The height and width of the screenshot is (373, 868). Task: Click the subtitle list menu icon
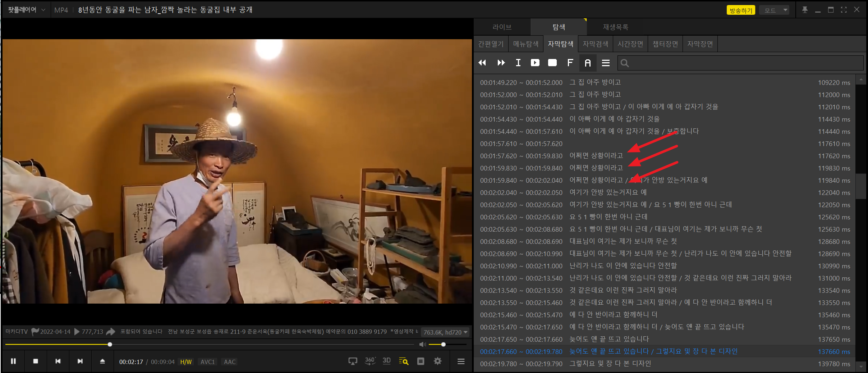click(606, 63)
